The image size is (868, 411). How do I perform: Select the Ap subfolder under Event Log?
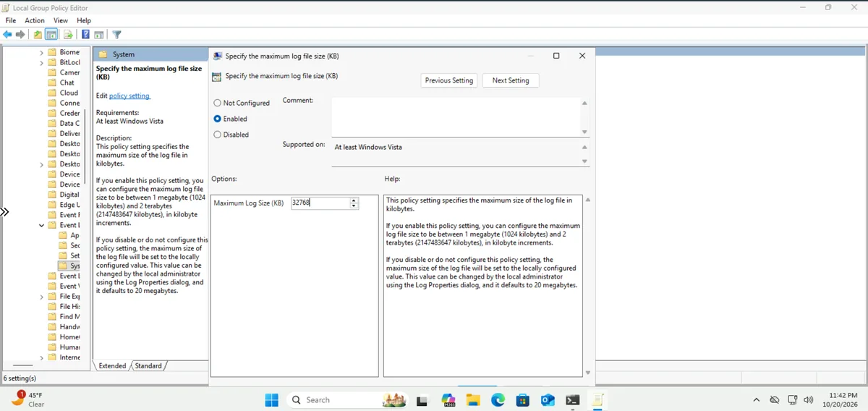[69, 235]
